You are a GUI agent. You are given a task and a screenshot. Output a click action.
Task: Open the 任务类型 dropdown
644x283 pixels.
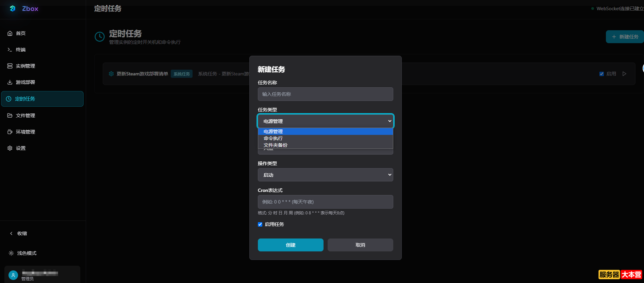(326, 121)
